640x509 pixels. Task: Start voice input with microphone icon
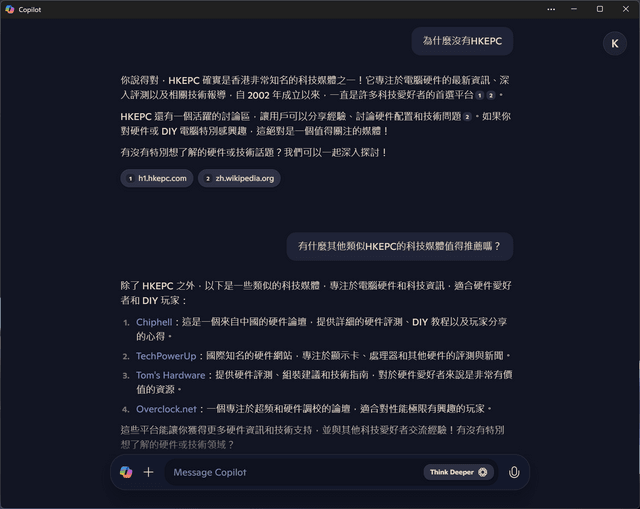coord(514,472)
